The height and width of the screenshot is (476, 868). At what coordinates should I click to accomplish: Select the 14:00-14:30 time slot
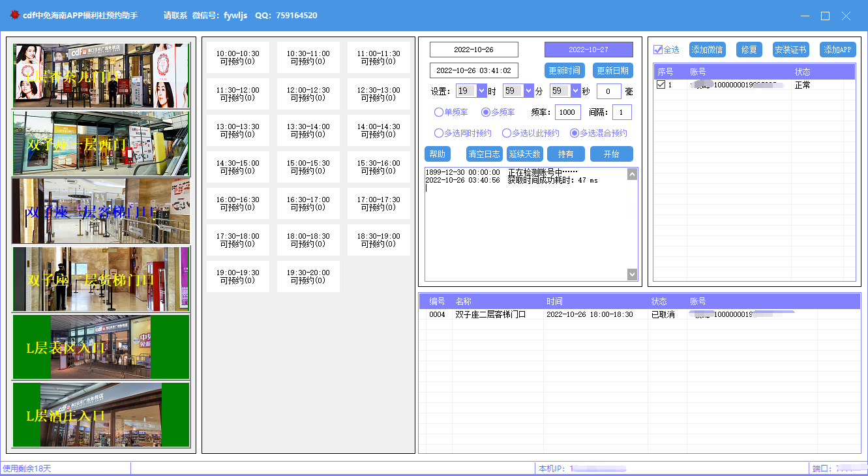click(x=379, y=130)
